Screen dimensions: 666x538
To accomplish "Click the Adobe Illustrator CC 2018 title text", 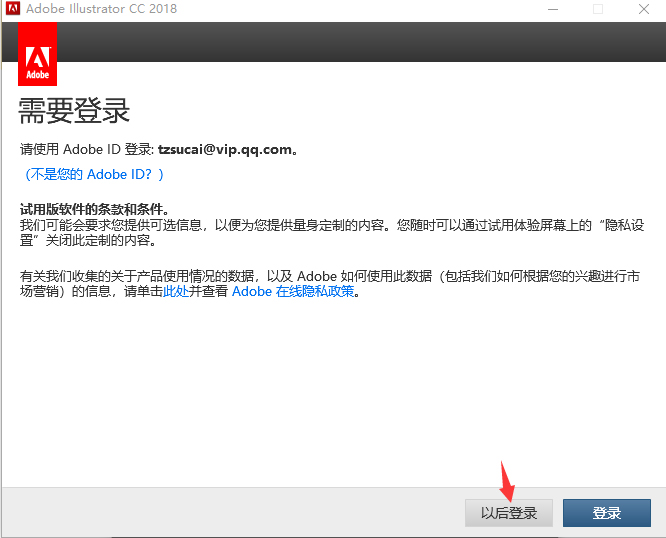I will [x=102, y=8].
